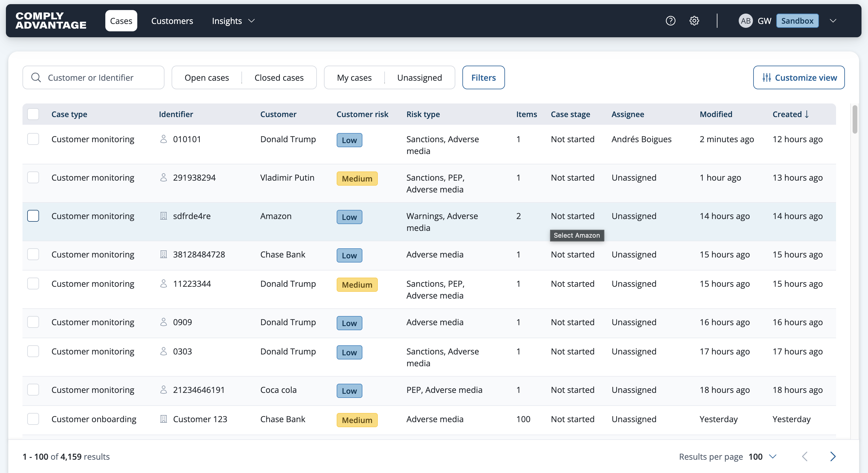Click the person icon beside identifier 010101
This screenshot has height=473, width=868.
pos(163,139)
